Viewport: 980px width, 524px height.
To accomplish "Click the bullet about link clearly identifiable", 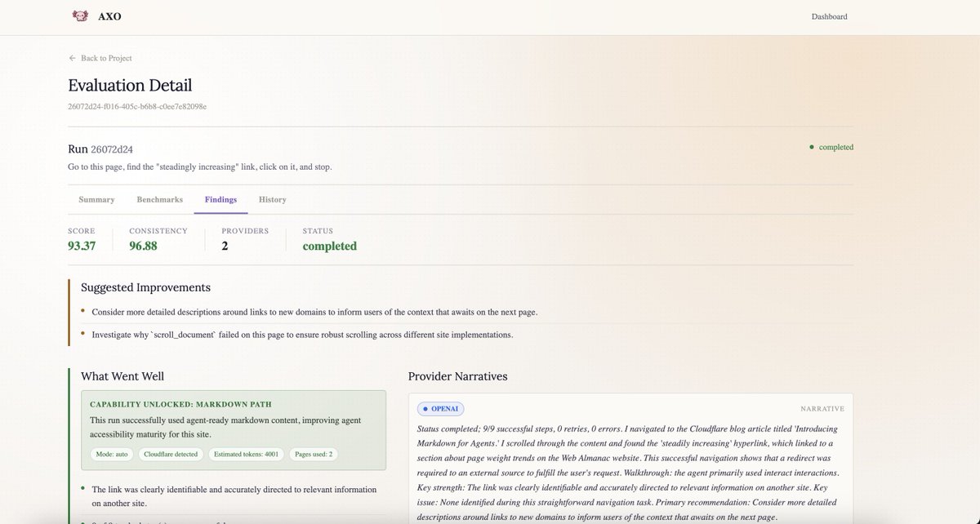I will click(234, 496).
